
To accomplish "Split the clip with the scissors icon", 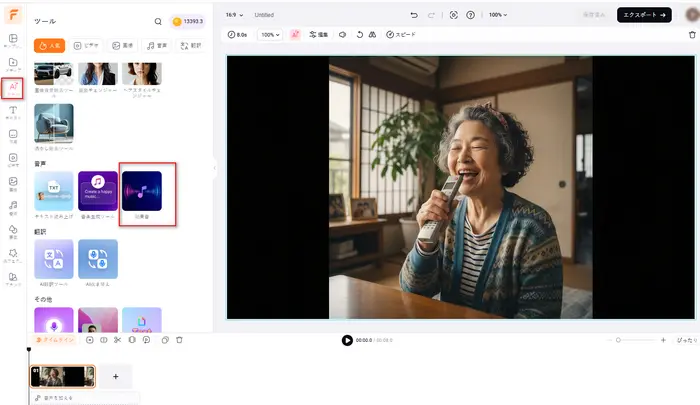I will 117,340.
